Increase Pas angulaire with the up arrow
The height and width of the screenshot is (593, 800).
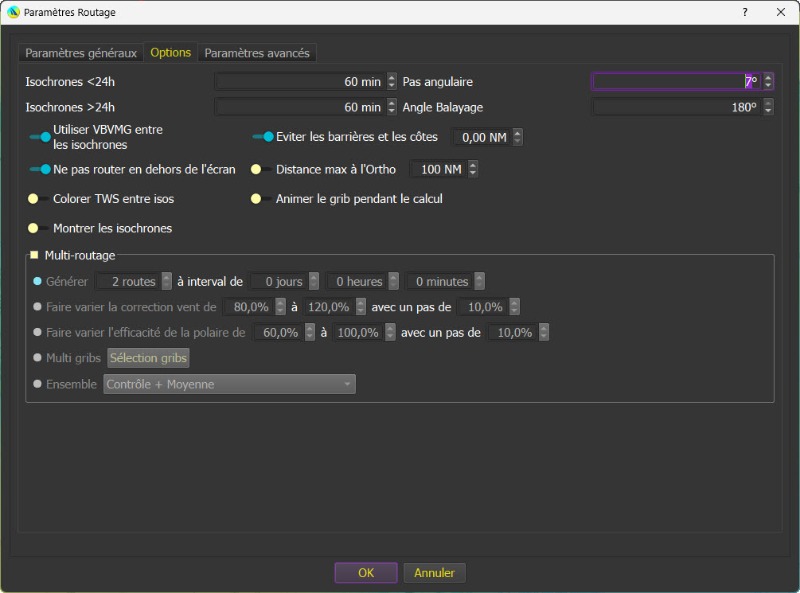[x=768, y=77]
